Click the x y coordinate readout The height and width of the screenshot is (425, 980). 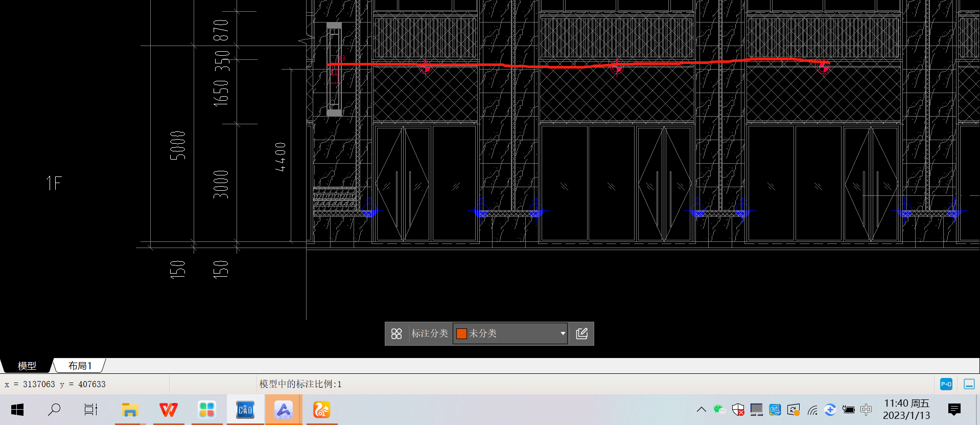coord(55,384)
